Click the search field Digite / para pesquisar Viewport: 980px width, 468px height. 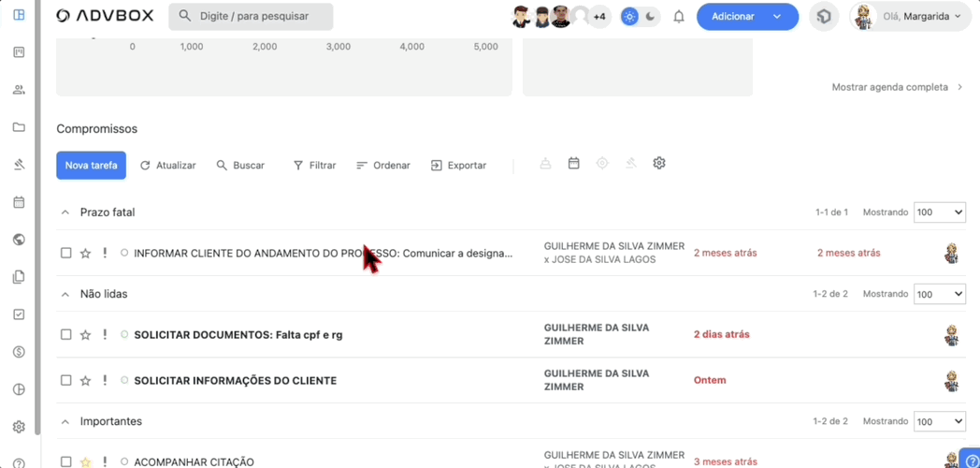pyautogui.click(x=251, y=16)
